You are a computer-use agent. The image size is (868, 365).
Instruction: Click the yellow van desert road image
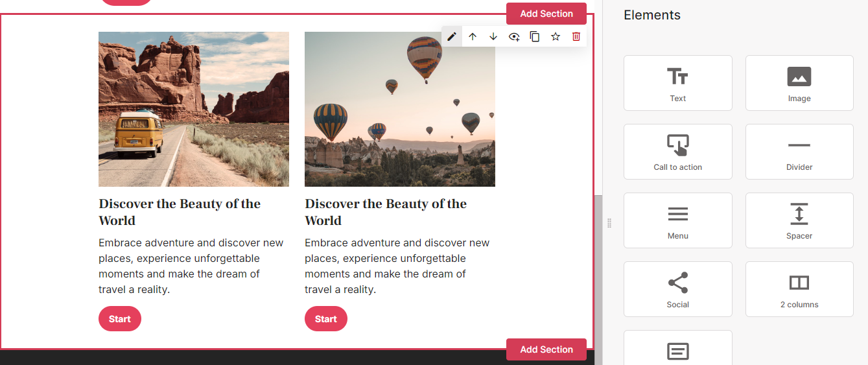click(194, 109)
